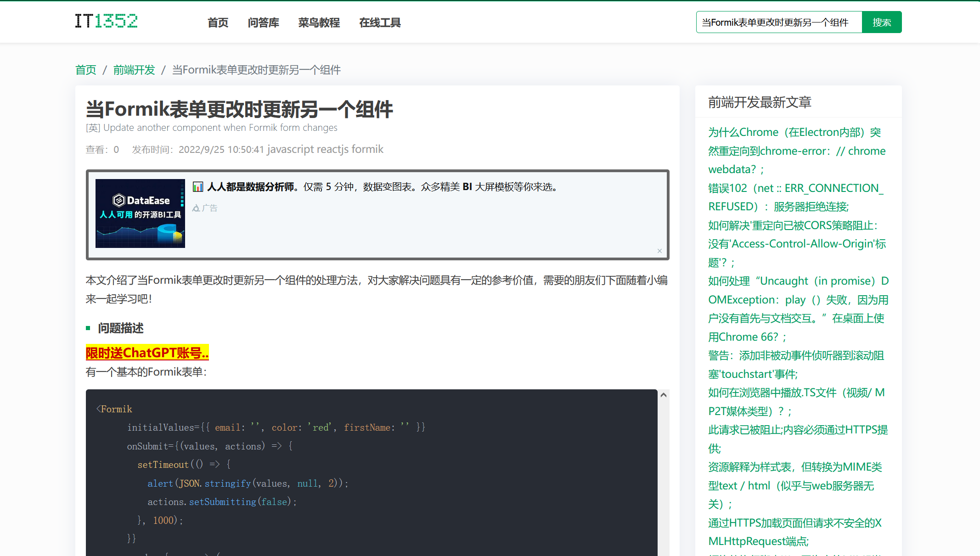
Task: Go to 菜鸟教程 menu item
Action: click(x=319, y=22)
